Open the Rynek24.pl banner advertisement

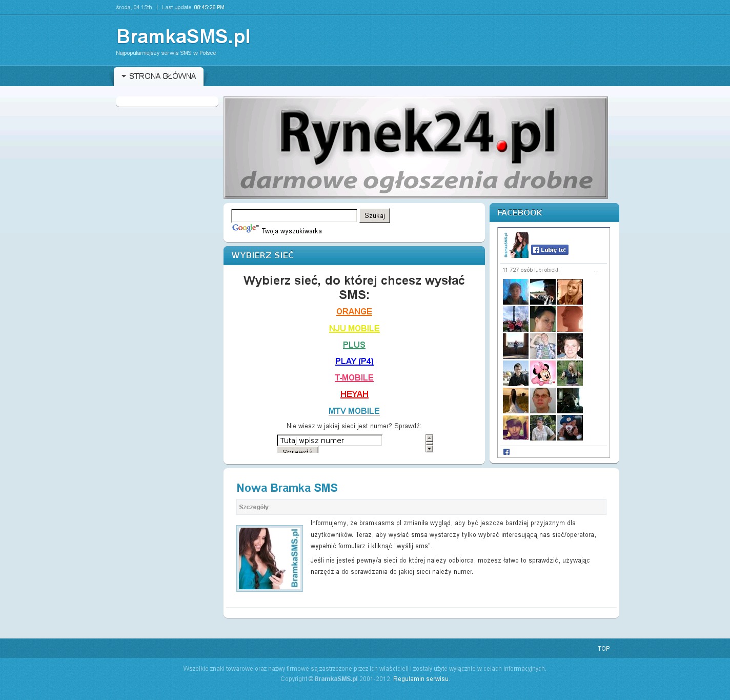415,147
